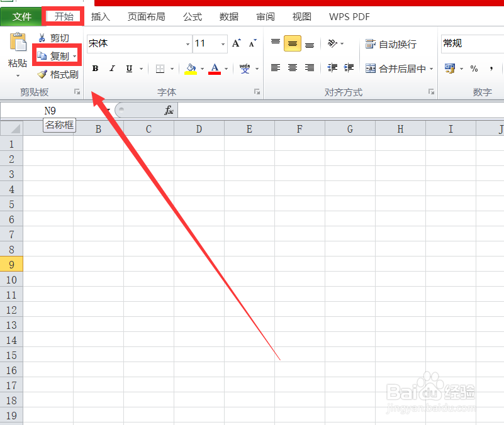Image resolution: width=504 pixels, height=425 pixels.
Task: Click 合并后居中 merge and center button
Action: pos(396,69)
